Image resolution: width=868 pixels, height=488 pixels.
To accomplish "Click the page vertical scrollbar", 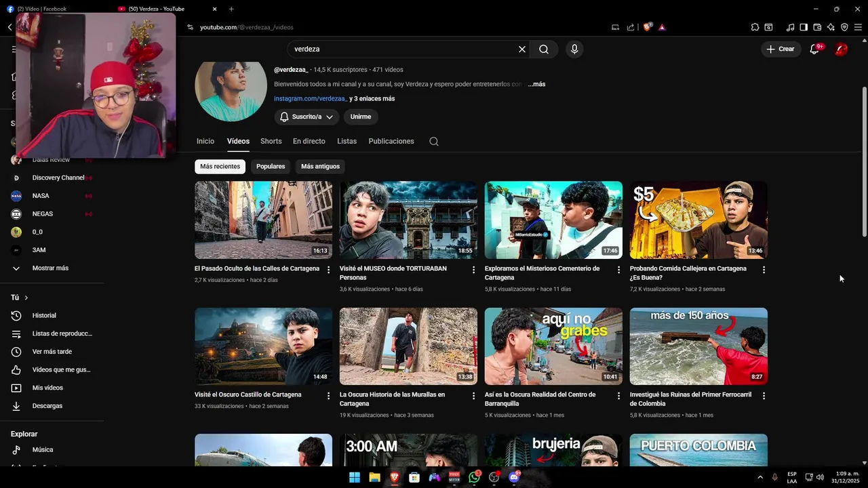I will click(x=864, y=161).
